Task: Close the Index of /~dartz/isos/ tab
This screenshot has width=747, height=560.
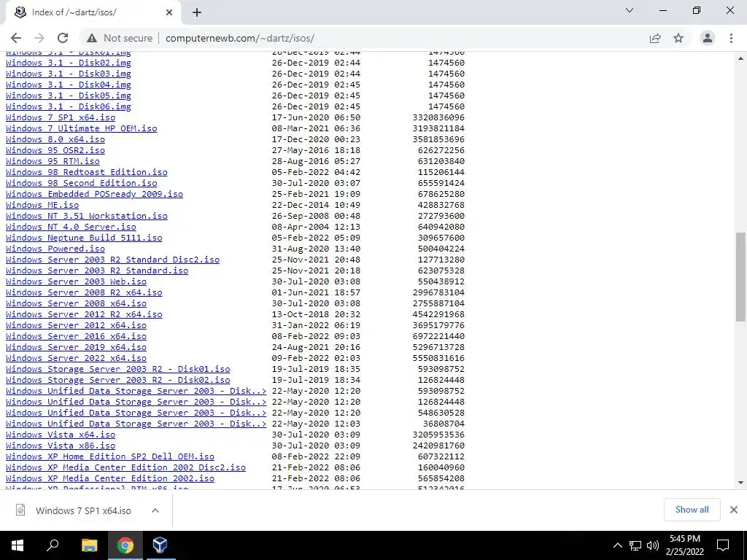Action: [x=169, y=13]
